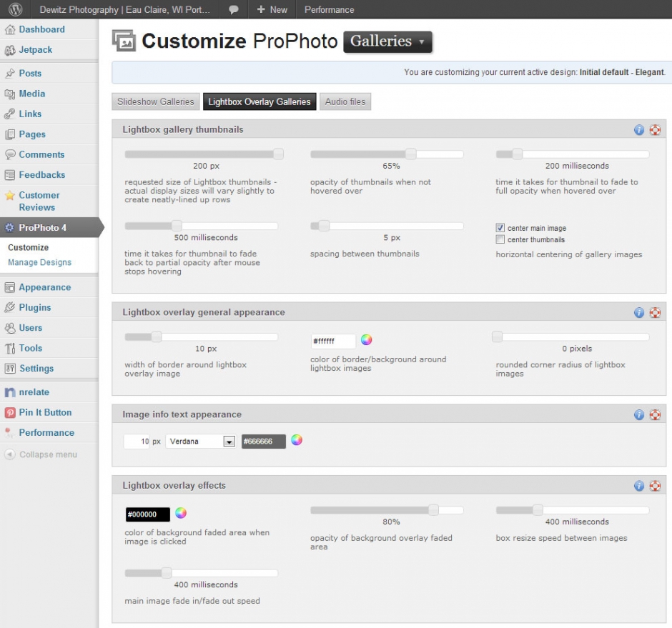Click the plus icon beside New
Screen dimensions: 672x628
[x=261, y=9]
